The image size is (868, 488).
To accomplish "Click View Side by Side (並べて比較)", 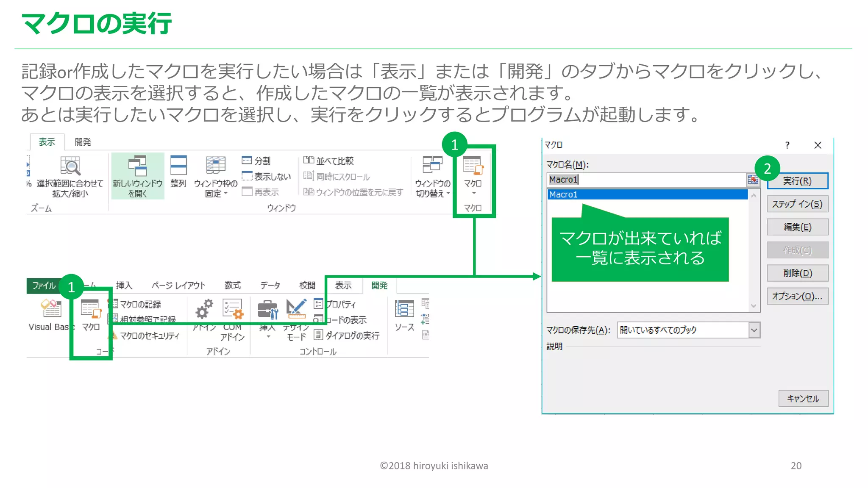I will click(x=328, y=161).
